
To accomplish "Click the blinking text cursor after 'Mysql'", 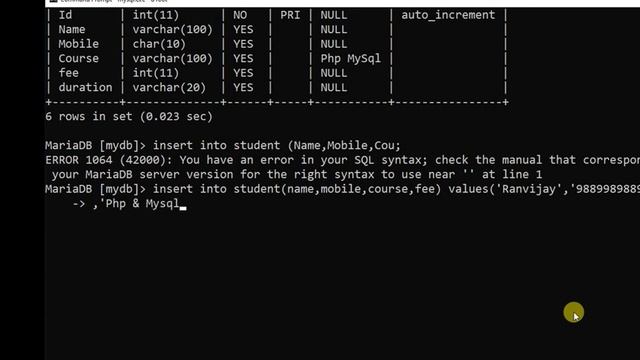I will tap(183, 208).
